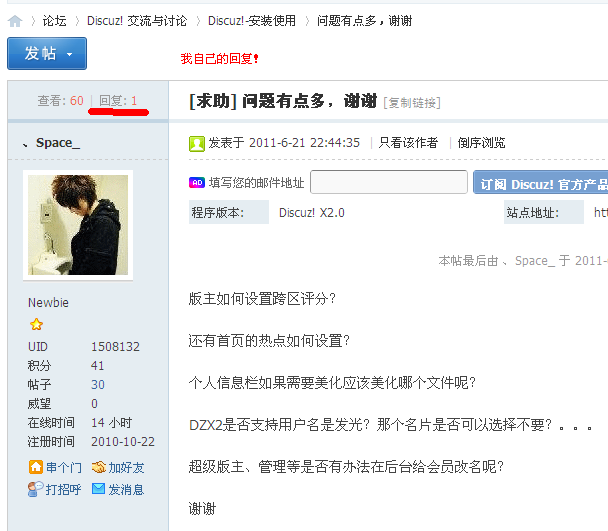Open the 论坛 breadcrumb link
The image size is (608, 531).
point(55,21)
